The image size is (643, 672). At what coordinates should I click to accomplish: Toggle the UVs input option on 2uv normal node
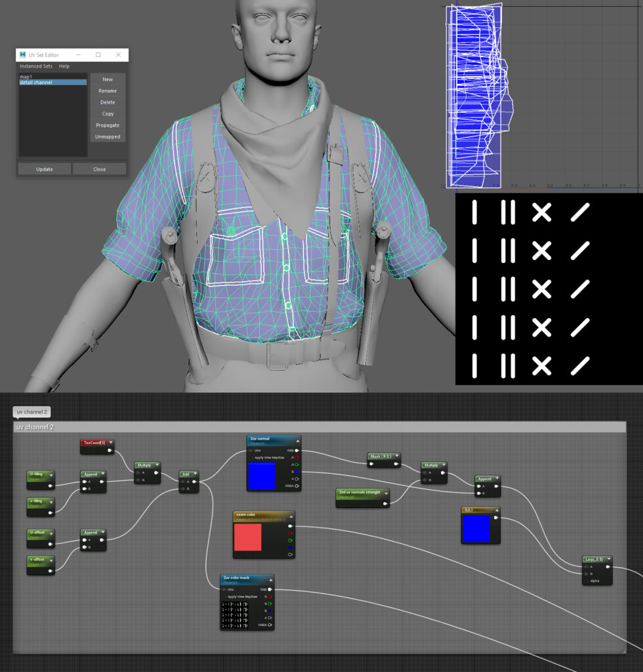[251, 450]
